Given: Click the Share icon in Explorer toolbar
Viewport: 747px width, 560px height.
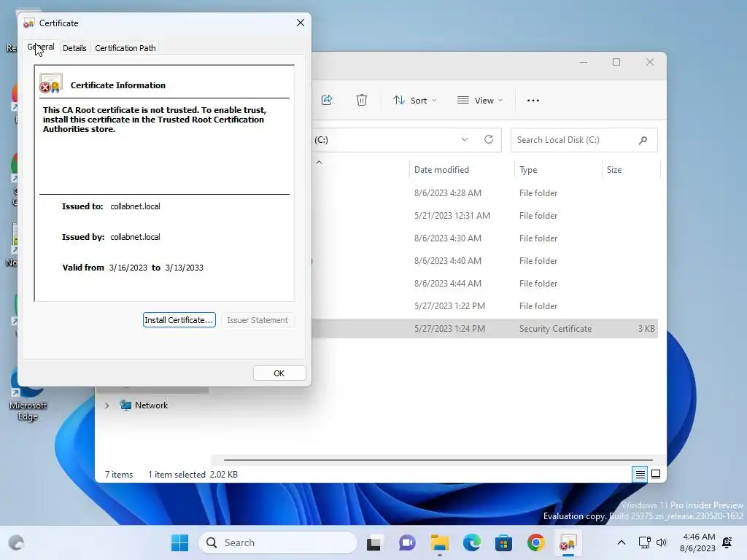Looking at the screenshot, I should (x=327, y=100).
